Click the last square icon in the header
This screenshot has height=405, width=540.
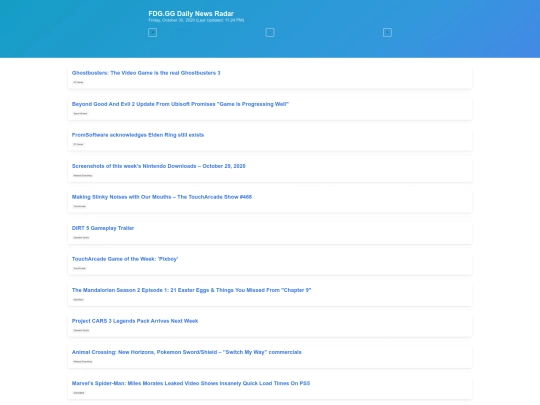[x=387, y=32]
